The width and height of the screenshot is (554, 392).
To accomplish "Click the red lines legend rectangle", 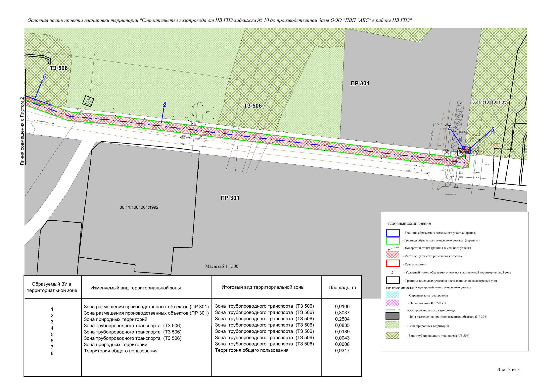I will point(392,263).
